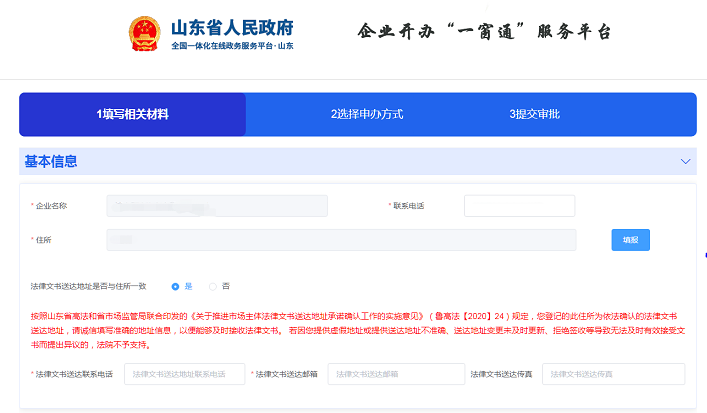This screenshot has height=413, width=707.
Task: Select the 住所 address field
Action: 341,240
